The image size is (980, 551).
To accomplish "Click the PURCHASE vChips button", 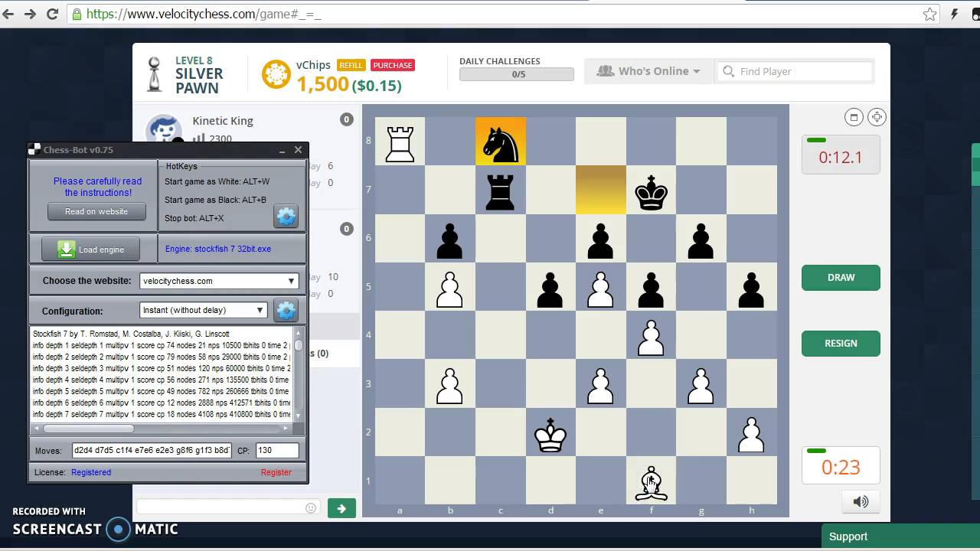I will (393, 65).
